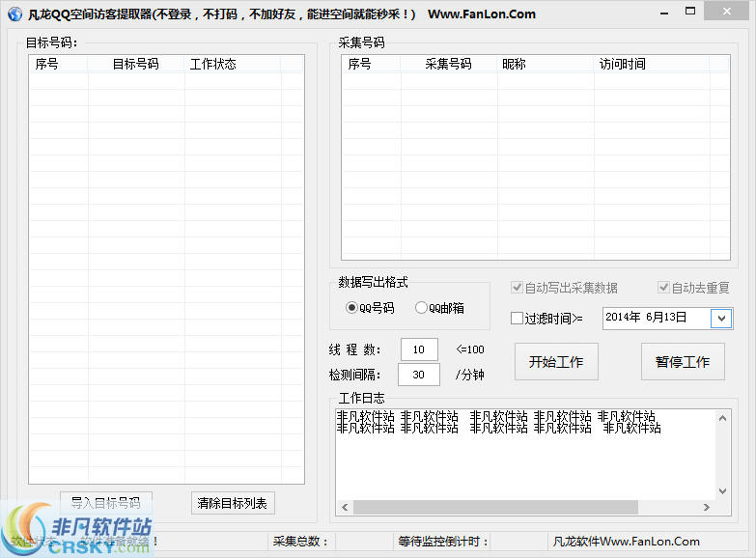Click inside the 工作日志 text area
The width and height of the screenshot is (756, 558).
(525, 455)
